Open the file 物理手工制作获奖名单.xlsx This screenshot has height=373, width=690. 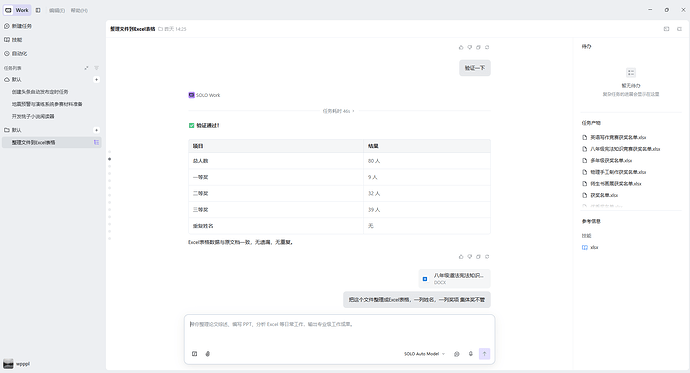[614, 172]
